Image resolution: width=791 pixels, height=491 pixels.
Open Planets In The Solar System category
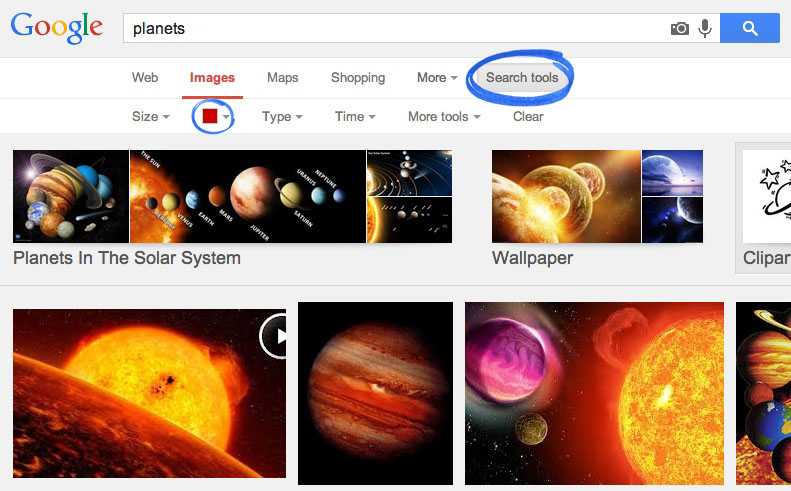tap(127, 258)
